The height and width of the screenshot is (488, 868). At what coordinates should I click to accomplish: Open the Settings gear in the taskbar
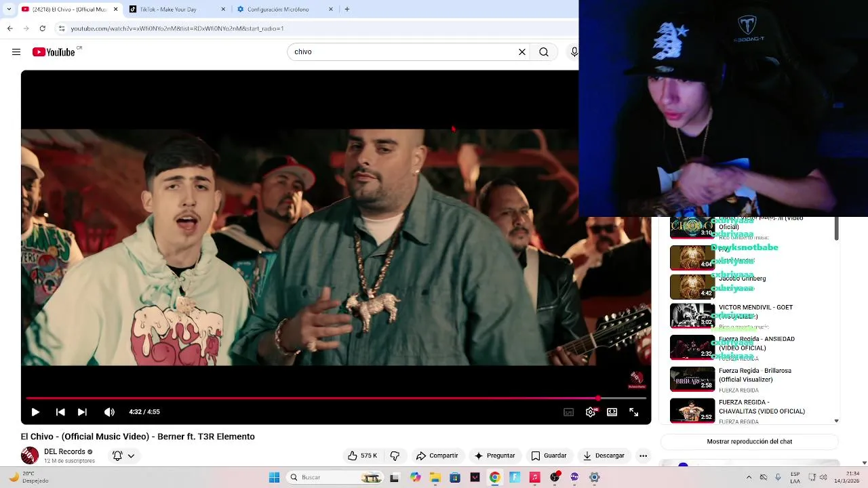point(595,477)
